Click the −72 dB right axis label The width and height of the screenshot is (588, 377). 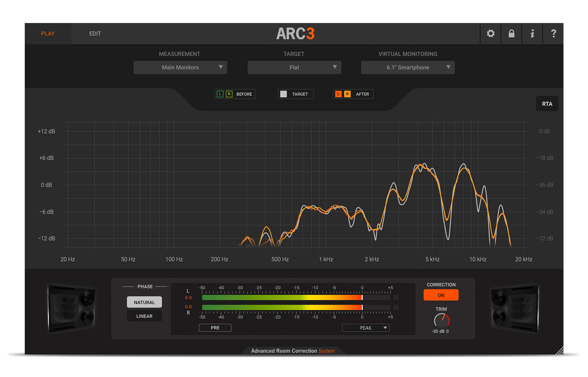[545, 238]
